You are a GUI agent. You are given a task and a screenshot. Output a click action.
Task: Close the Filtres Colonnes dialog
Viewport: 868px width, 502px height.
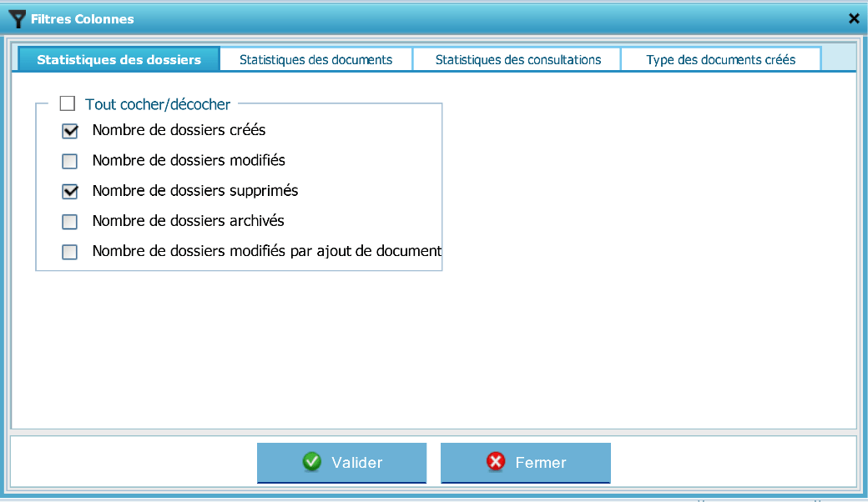tap(854, 18)
